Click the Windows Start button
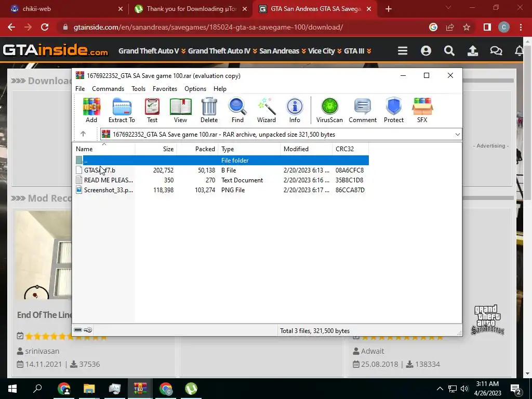 click(x=12, y=389)
